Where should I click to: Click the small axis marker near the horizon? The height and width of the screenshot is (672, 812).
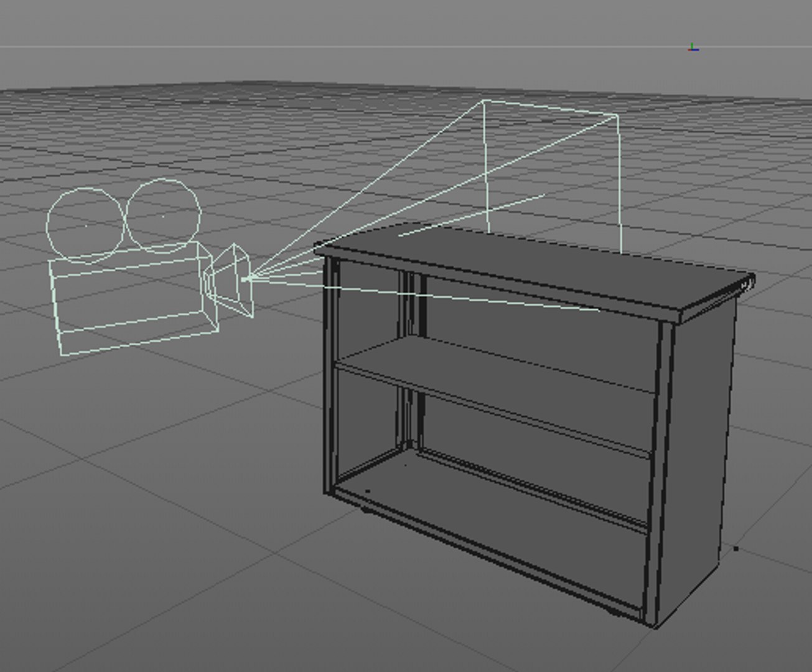coord(693,47)
